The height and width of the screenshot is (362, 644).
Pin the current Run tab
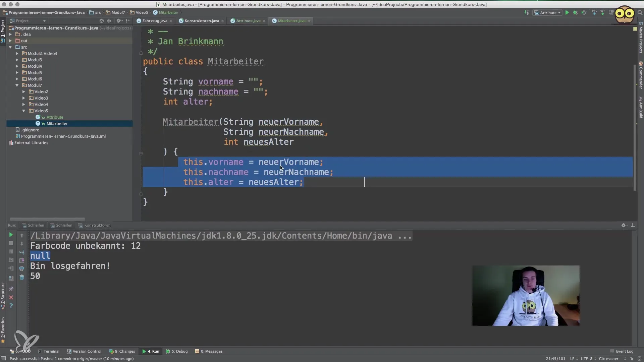[x=11, y=289]
